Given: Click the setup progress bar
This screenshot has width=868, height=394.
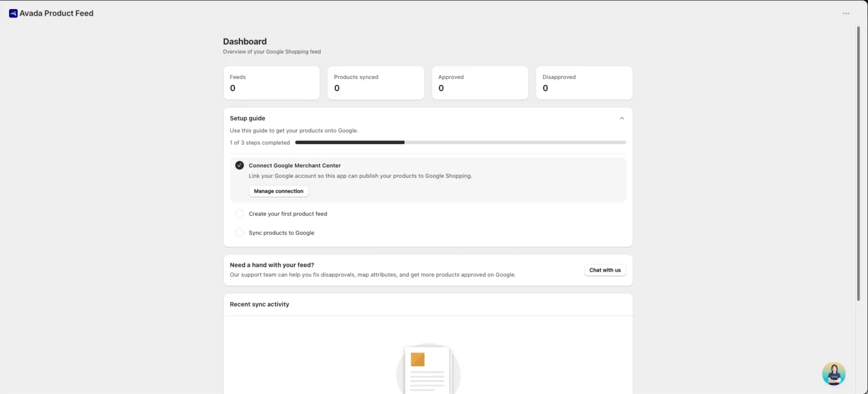Looking at the screenshot, I should (x=461, y=143).
